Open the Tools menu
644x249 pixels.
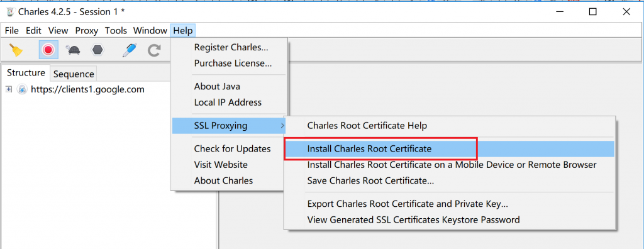116,30
